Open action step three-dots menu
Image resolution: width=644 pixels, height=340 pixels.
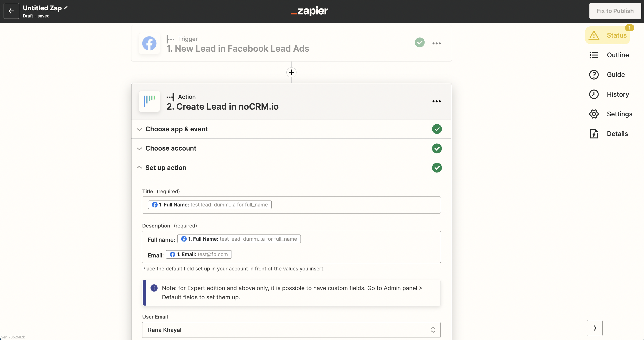point(436,101)
